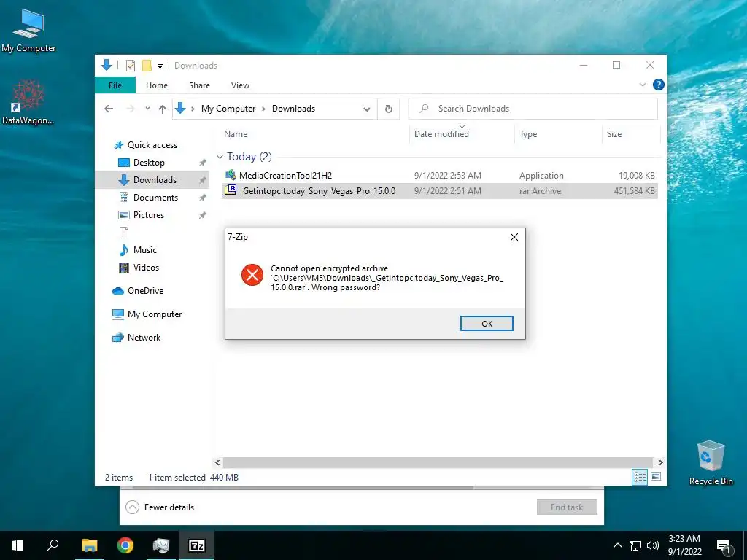Open Documents in navigation pane
Viewport: 747px width, 560px height.
155,198
